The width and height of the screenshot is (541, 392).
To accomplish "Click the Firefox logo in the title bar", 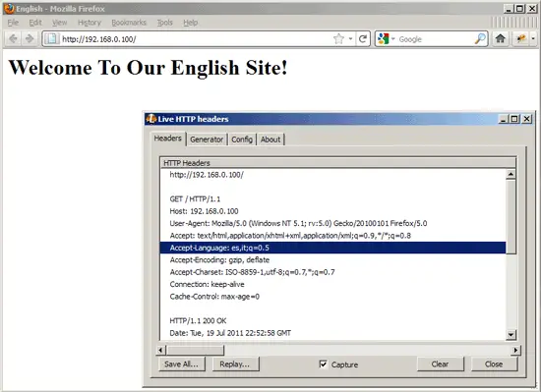I will [x=9, y=8].
